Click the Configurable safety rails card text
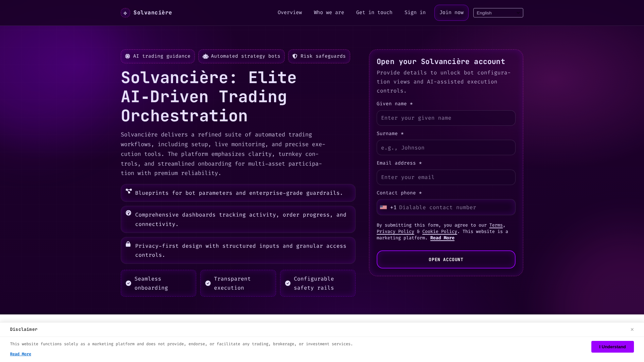The image size is (644, 362). [314, 283]
